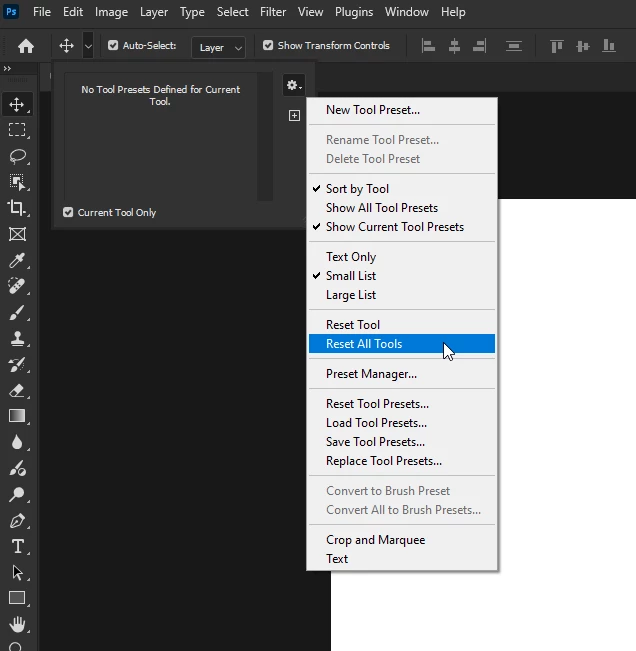
Task: Expand the collapsed toolbar double arrows
Action: pos(7,69)
